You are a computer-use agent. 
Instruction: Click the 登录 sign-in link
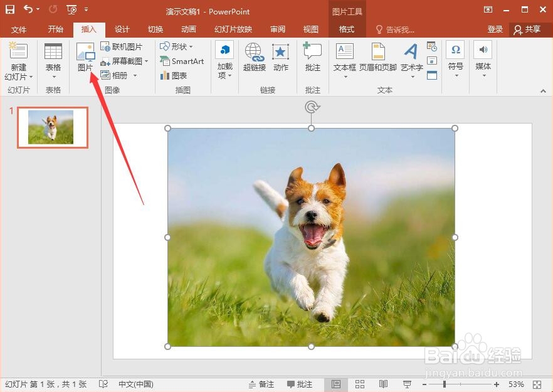point(495,29)
